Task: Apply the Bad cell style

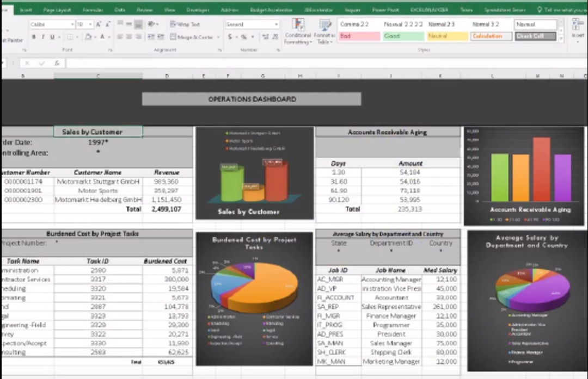Action: coord(359,36)
